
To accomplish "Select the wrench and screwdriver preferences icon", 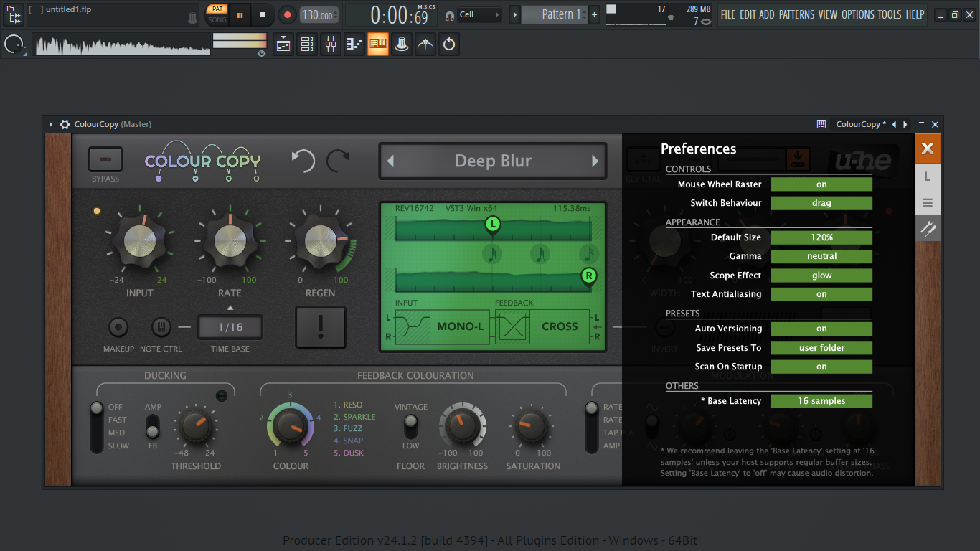I will point(928,229).
